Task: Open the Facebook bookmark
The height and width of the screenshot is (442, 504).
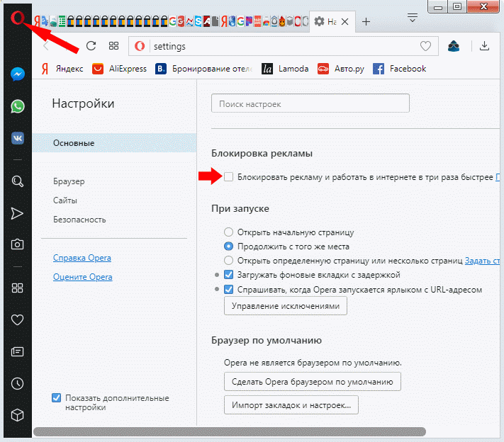Action: pos(400,69)
